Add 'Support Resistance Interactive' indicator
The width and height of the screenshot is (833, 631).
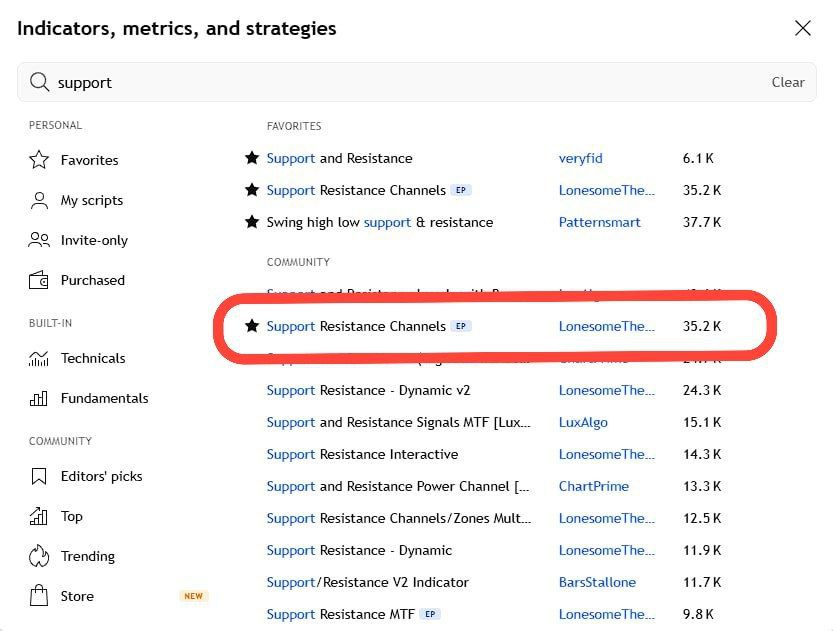coord(362,454)
